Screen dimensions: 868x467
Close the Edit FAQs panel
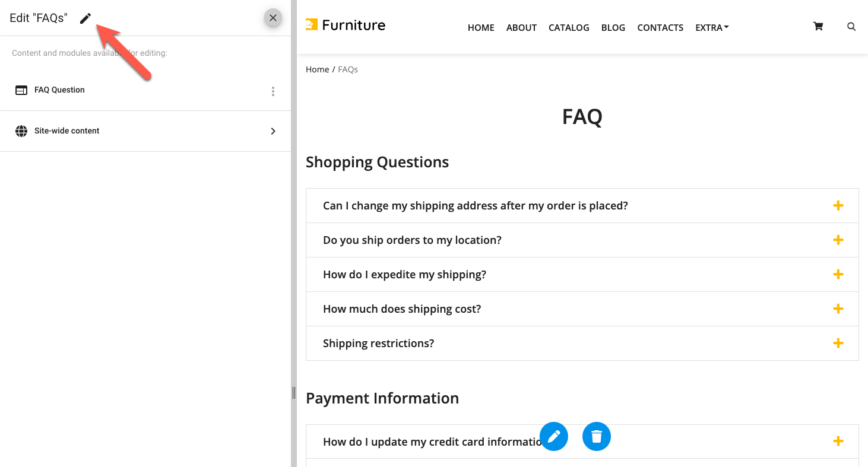273,18
